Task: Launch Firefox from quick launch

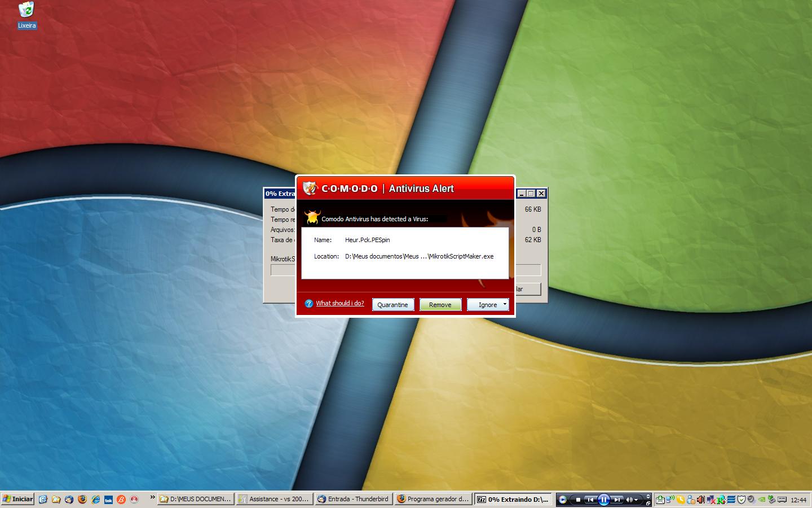Action: coord(82,500)
